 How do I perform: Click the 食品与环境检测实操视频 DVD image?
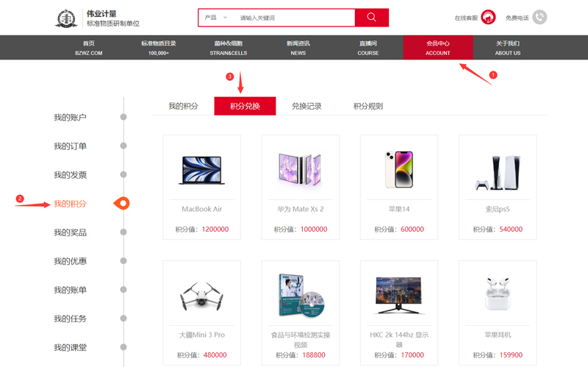(x=301, y=296)
